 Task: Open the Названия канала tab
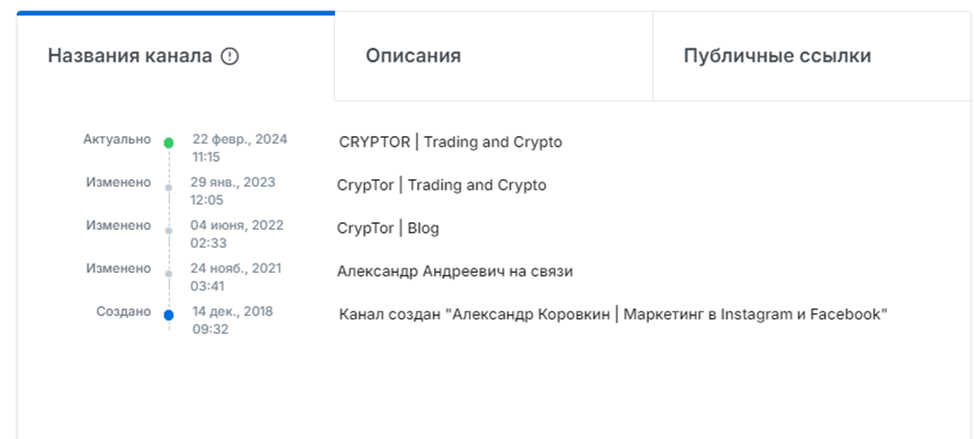point(131,56)
